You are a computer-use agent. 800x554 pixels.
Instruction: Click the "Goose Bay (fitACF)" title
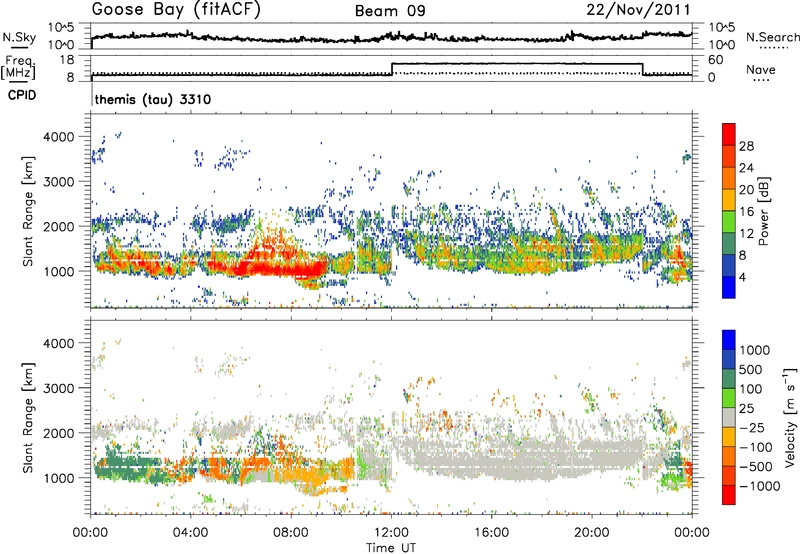176,10
